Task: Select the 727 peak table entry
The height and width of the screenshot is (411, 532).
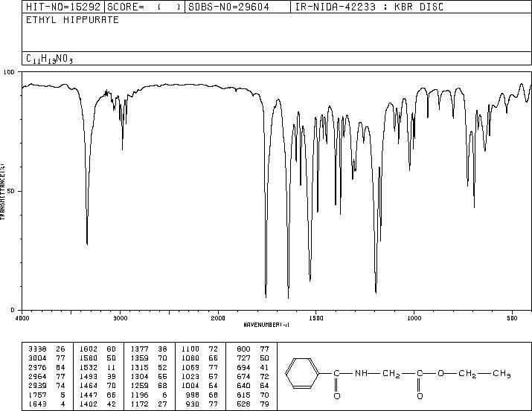Action: pos(253,357)
